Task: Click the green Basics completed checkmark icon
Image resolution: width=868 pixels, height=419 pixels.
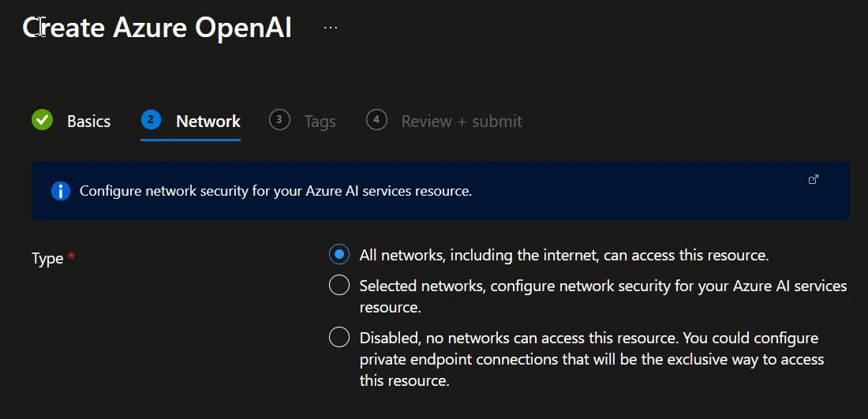Action: tap(42, 120)
